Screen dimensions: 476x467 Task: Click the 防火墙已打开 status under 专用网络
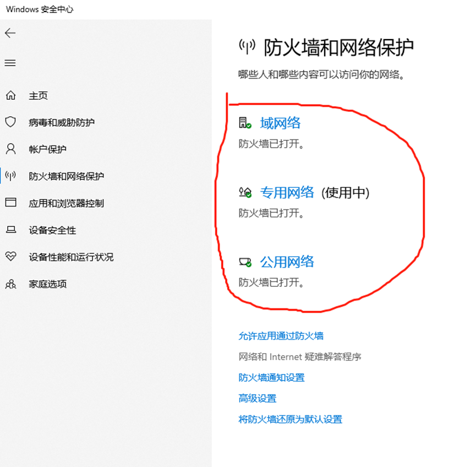pos(271,213)
